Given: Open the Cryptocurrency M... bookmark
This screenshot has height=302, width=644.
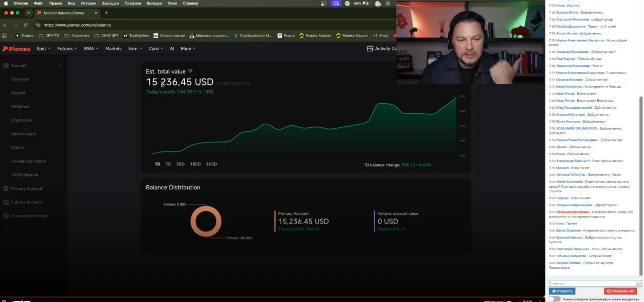Looking at the screenshot, I should [x=253, y=36].
